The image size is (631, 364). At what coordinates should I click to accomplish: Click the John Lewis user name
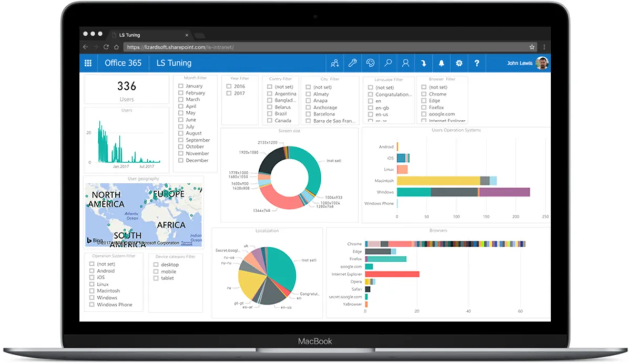click(x=520, y=63)
